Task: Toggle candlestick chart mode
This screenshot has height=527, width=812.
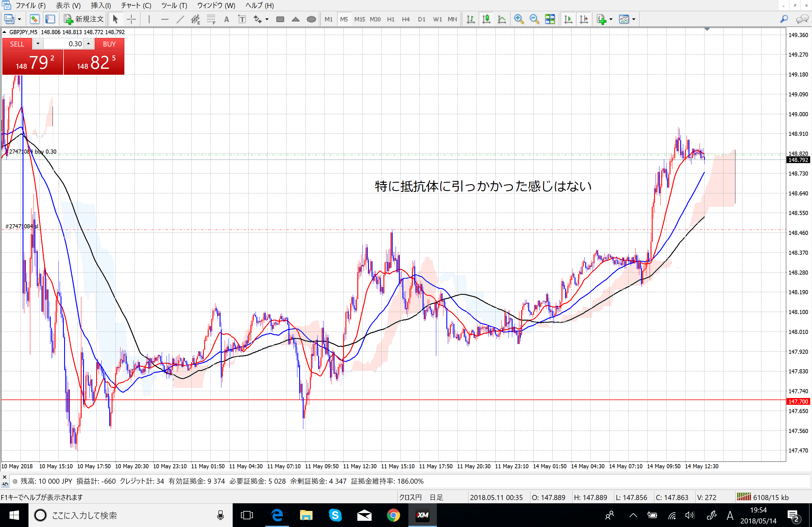Action: click(x=486, y=20)
